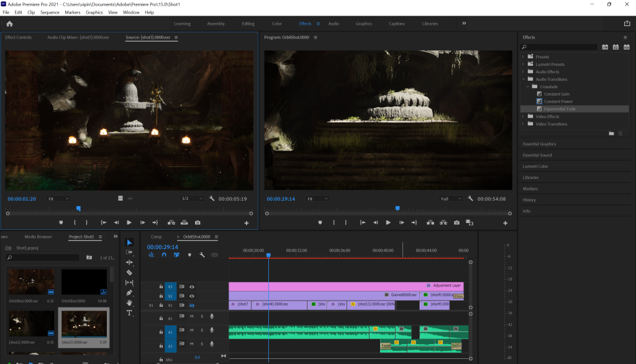
Task: Expand the Lumetri Presets folder
Action: (x=523, y=64)
